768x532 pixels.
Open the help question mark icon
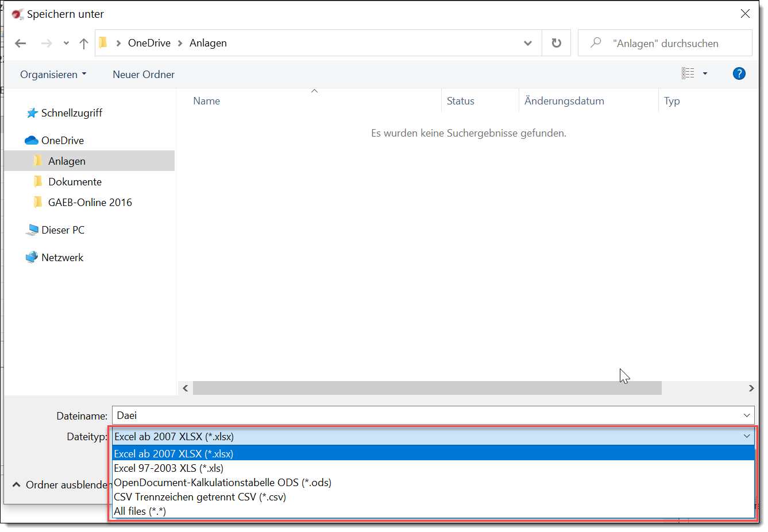coord(739,73)
